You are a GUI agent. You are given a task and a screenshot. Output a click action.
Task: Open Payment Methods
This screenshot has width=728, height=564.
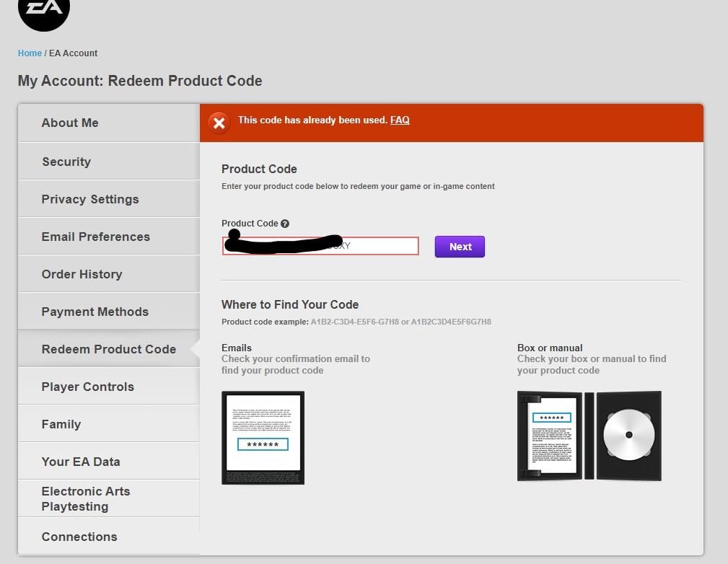point(109,312)
